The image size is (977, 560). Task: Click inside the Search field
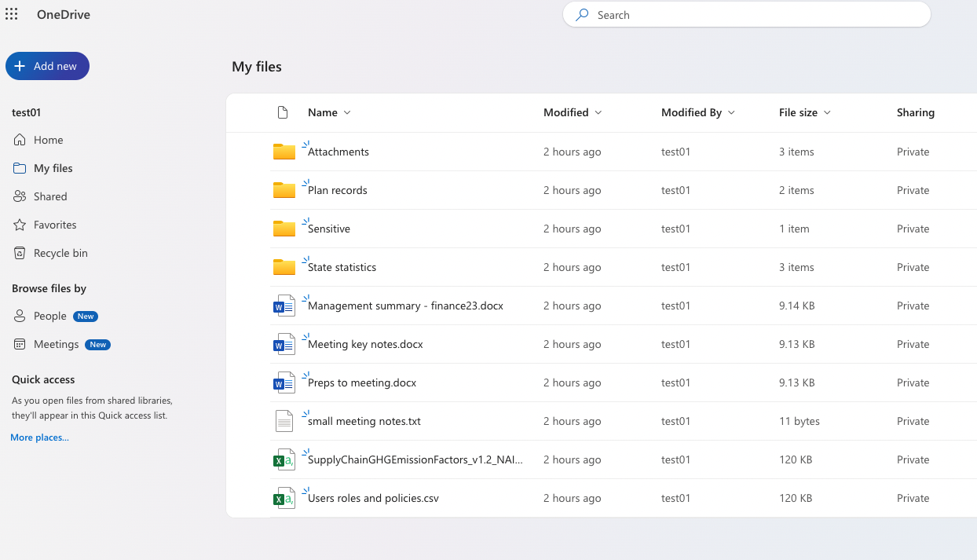[x=707, y=14]
